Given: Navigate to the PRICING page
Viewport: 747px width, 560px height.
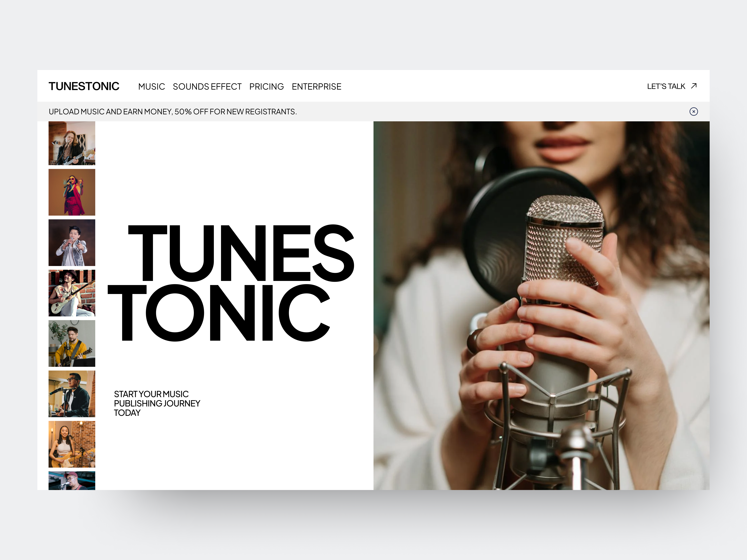Looking at the screenshot, I should 266,86.
